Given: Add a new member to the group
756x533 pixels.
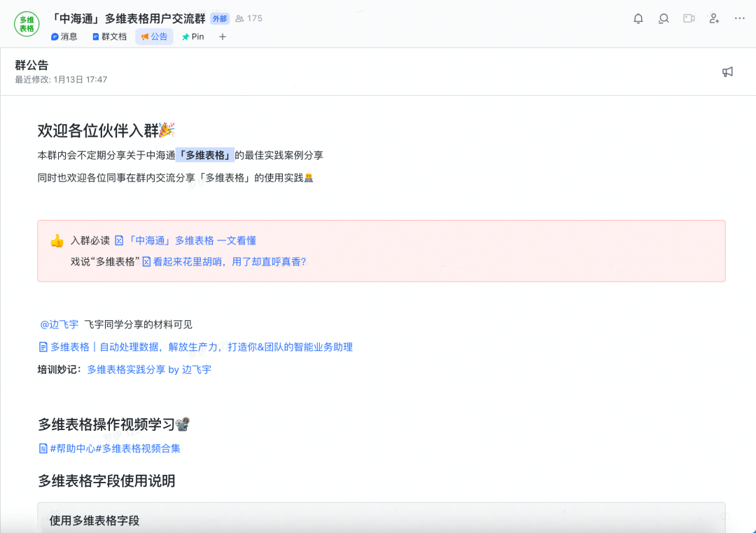Looking at the screenshot, I should point(714,19).
